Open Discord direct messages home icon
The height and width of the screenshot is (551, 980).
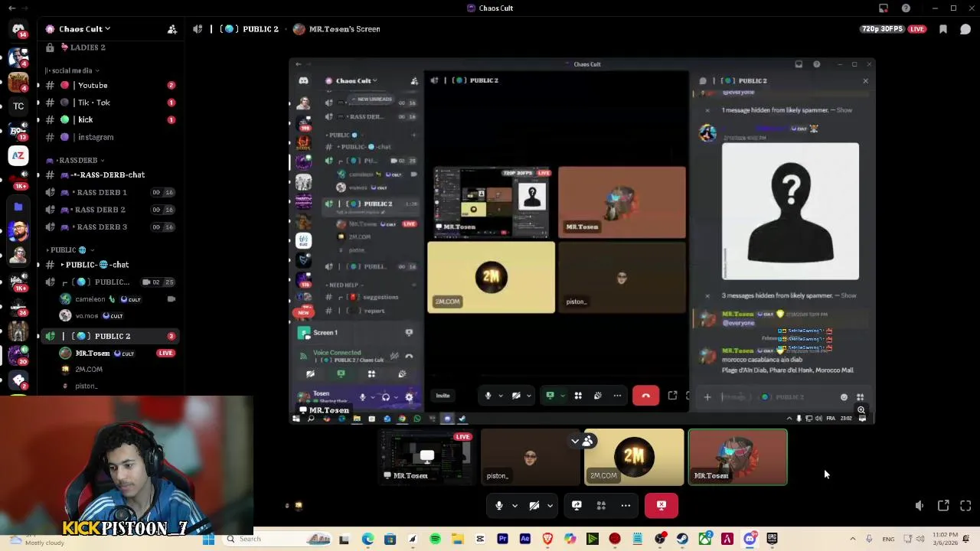(18, 29)
